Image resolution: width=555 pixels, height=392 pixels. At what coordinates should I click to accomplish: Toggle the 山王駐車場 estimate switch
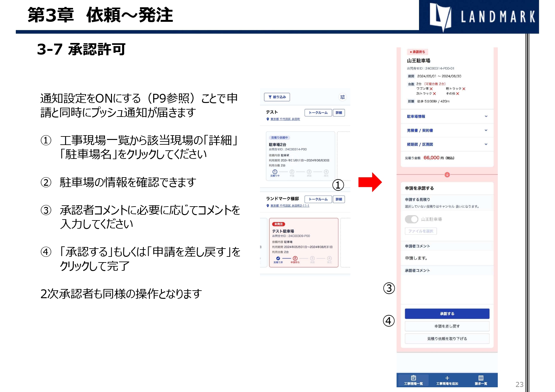click(411, 219)
